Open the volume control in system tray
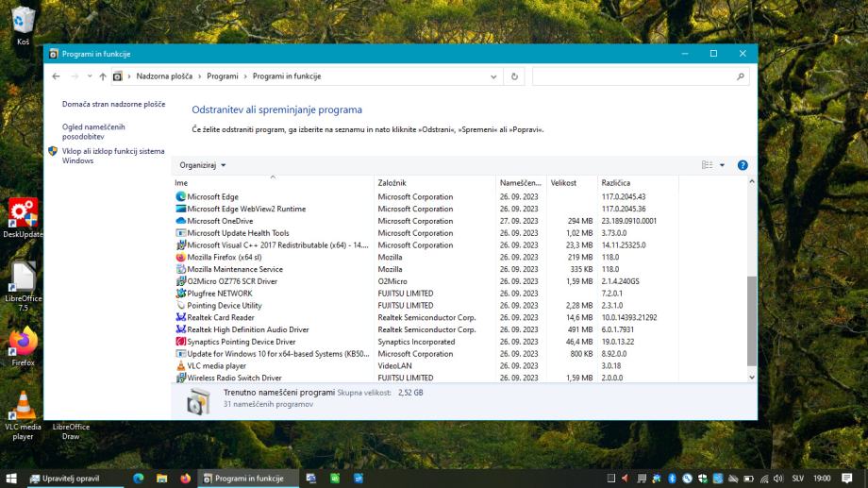This screenshot has height=488, width=868. coord(779,479)
